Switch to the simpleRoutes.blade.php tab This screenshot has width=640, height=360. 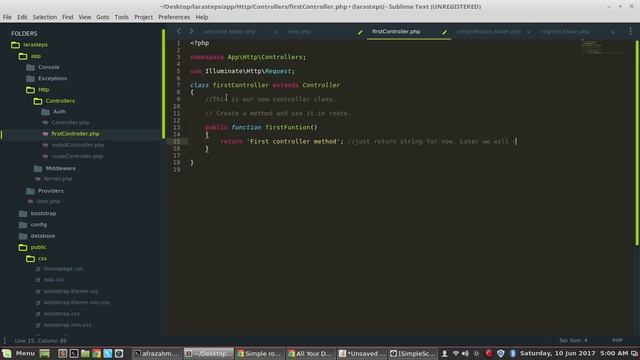point(489,31)
